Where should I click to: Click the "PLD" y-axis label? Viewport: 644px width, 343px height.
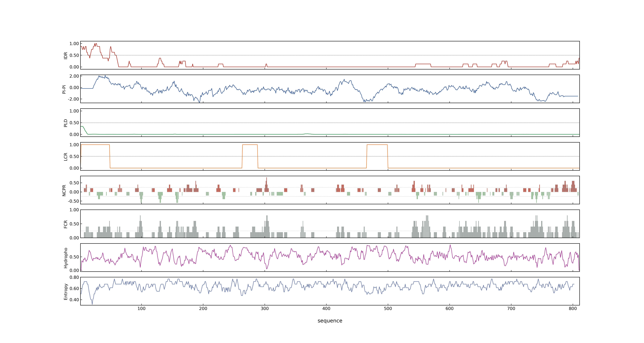click(66, 123)
